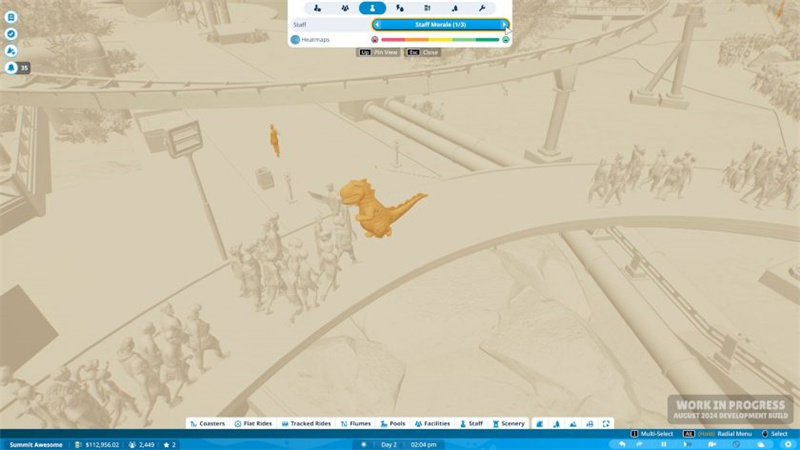The image size is (800, 450).
Task: Select the highlighted Staff heatmap tab
Action: coord(372,8)
